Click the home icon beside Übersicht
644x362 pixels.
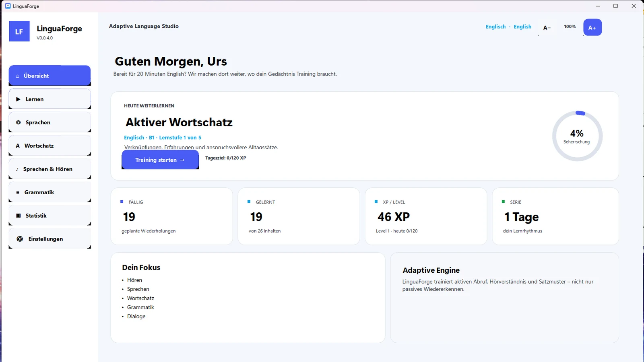(x=17, y=76)
